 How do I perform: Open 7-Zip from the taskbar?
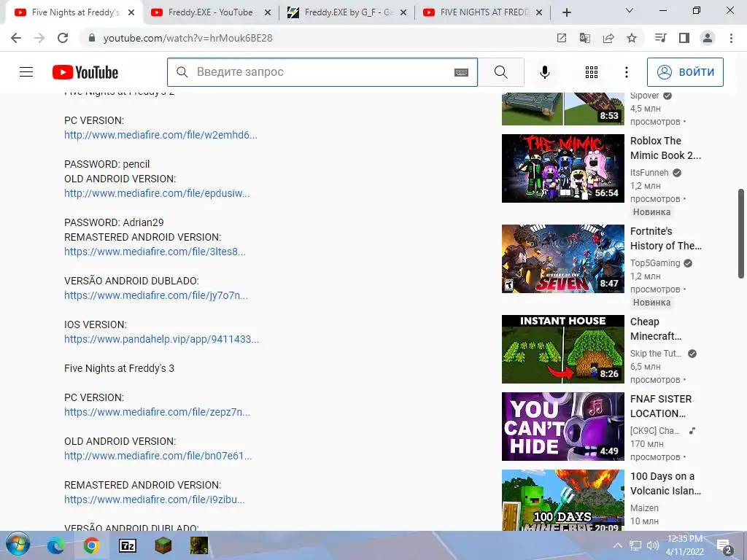click(127, 545)
